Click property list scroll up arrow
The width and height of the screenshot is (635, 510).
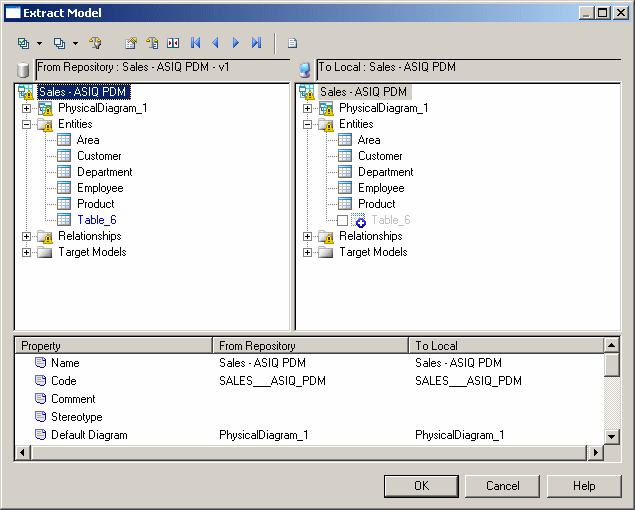[612, 346]
